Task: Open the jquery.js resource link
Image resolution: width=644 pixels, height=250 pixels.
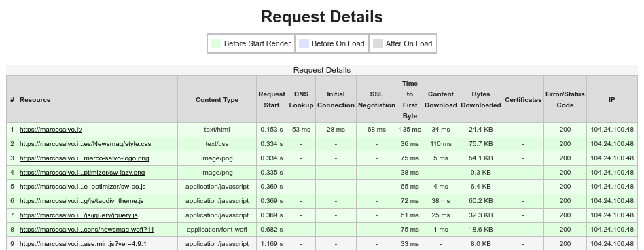Action: coord(78,215)
